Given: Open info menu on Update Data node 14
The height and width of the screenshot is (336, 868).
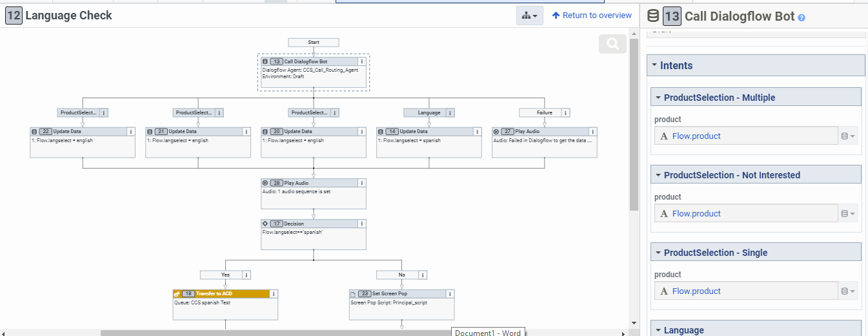Looking at the screenshot, I should click(x=477, y=131).
